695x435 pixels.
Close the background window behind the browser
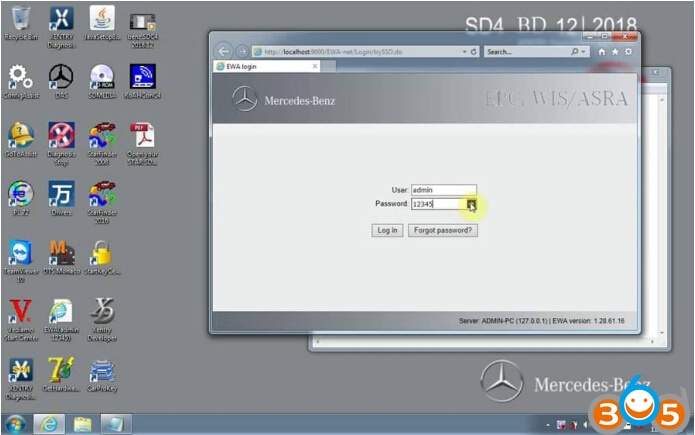[655, 72]
